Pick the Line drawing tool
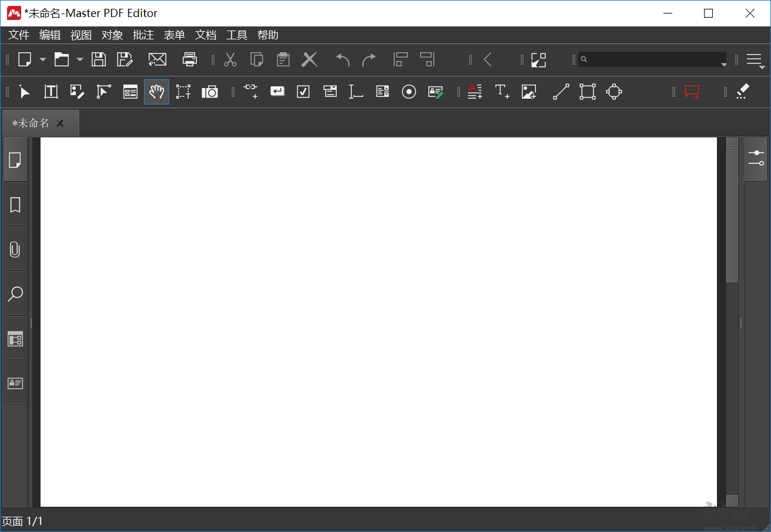This screenshot has width=771, height=532. tap(561, 92)
